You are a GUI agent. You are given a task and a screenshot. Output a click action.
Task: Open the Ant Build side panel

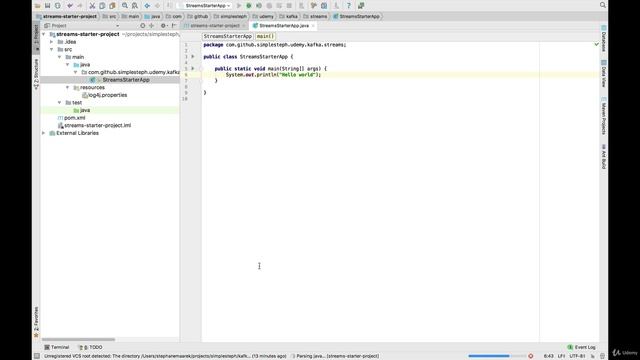[x=604, y=156]
